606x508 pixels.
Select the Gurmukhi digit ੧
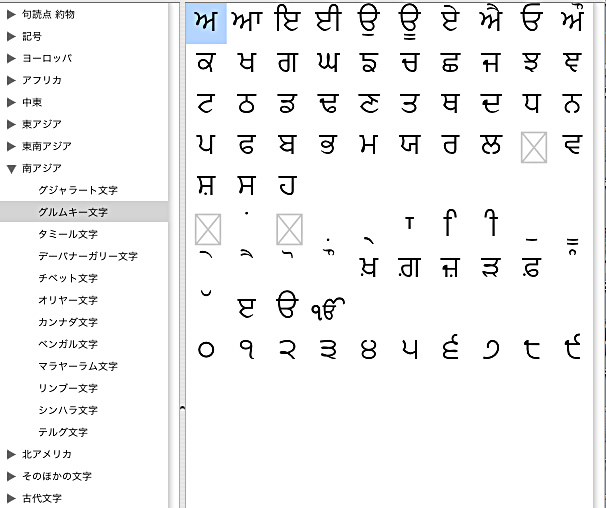click(x=247, y=350)
